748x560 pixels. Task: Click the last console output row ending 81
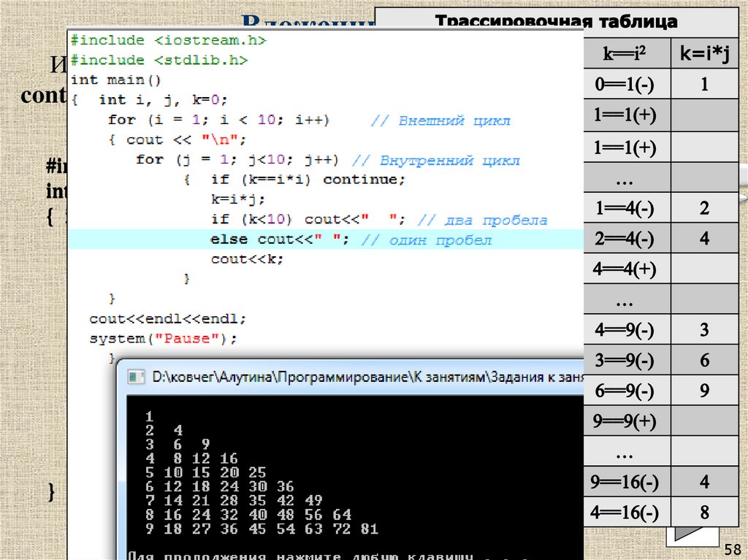pos(262,529)
